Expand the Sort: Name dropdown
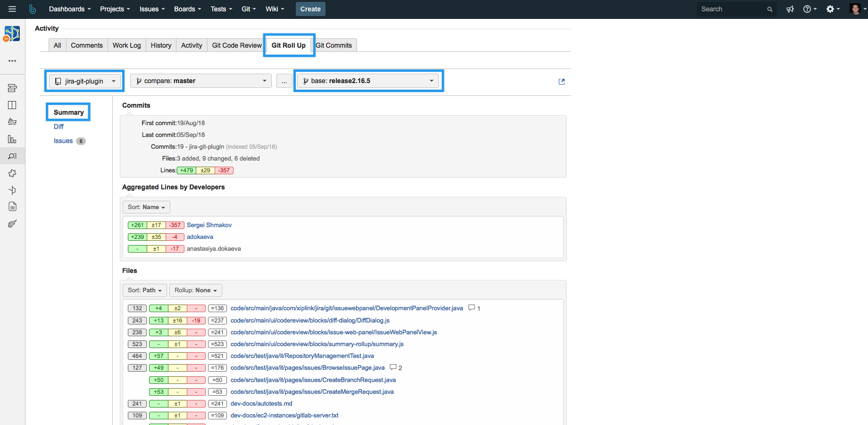 click(146, 207)
